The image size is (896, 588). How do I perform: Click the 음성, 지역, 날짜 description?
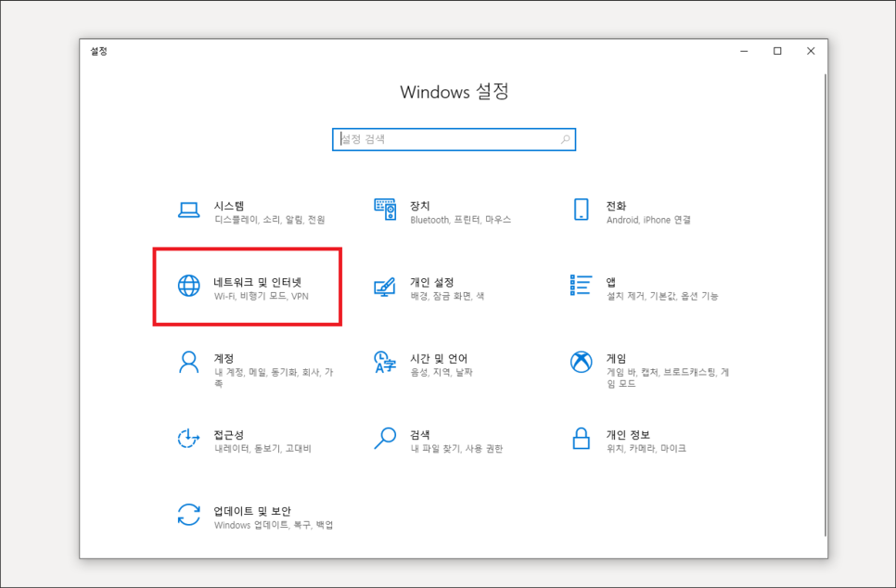[442, 373]
